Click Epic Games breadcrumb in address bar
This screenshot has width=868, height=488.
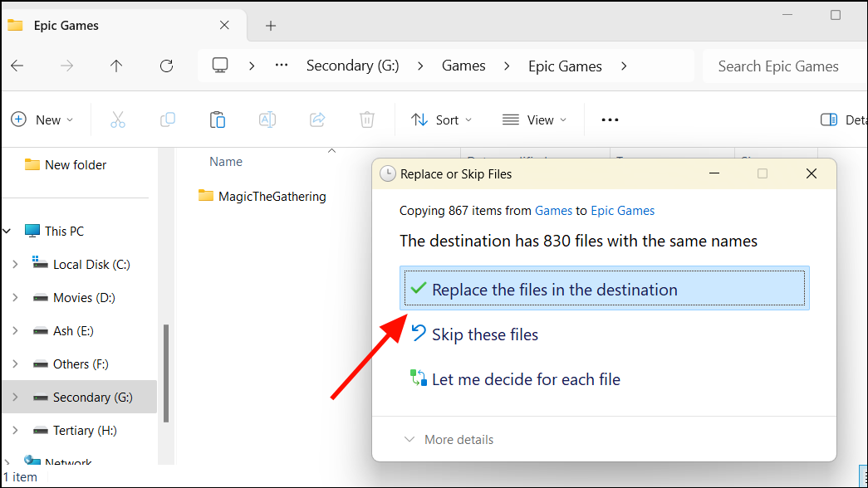click(565, 66)
